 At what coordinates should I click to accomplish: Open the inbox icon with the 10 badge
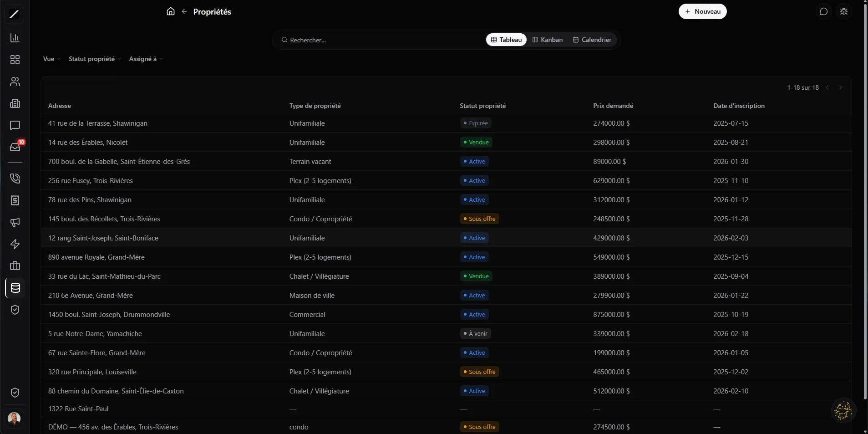pyautogui.click(x=15, y=147)
